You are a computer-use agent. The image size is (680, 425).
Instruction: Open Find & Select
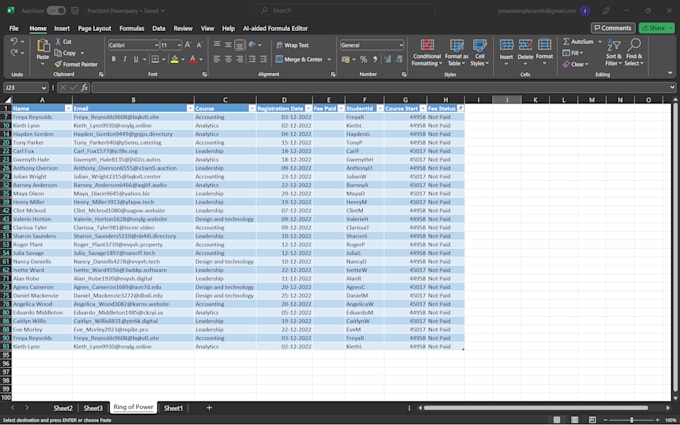pos(634,52)
